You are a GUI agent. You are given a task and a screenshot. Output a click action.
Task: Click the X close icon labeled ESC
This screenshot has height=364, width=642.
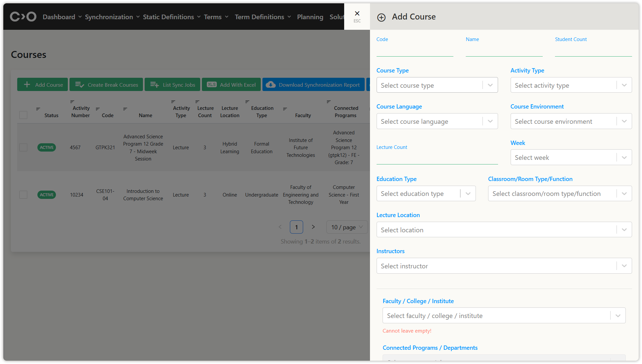[x=357, y=14]
